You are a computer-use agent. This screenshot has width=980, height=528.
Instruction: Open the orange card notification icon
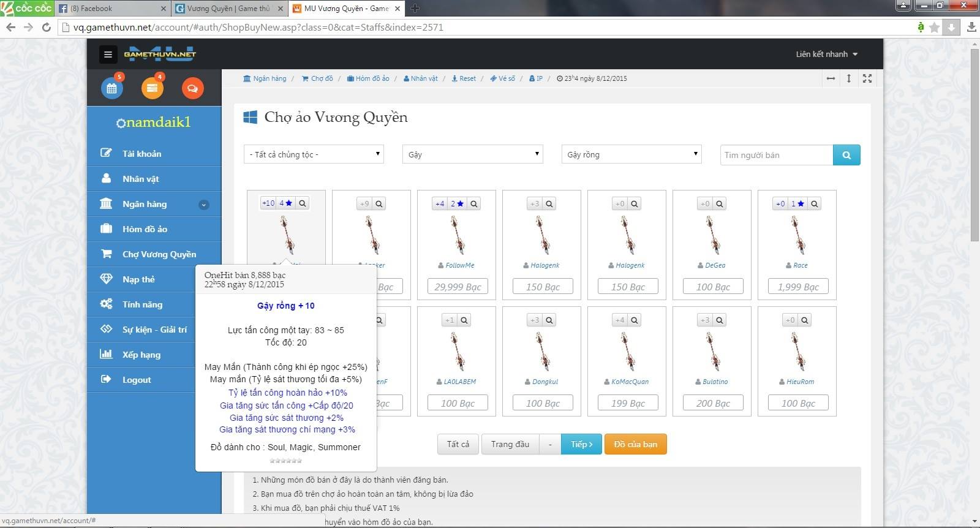pyautogui.click(x=152, y=88)
